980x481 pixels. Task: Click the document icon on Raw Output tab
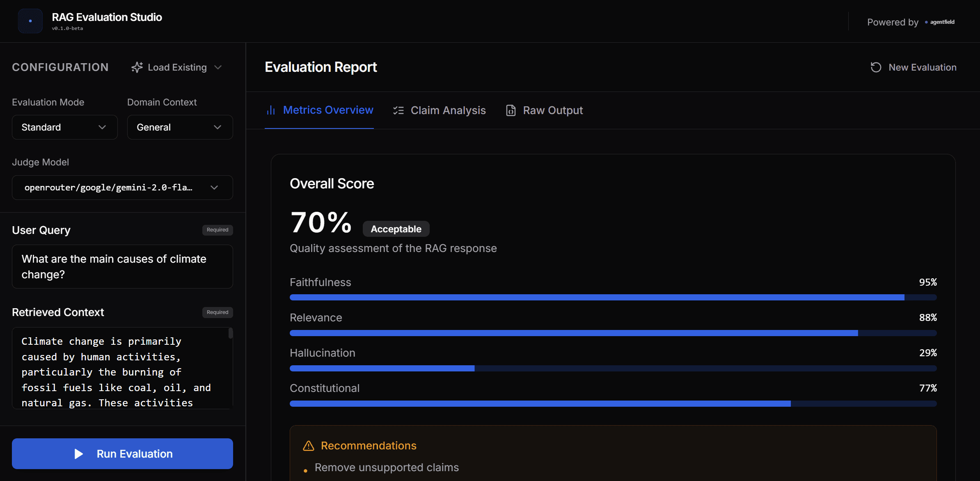pos(510,110)
